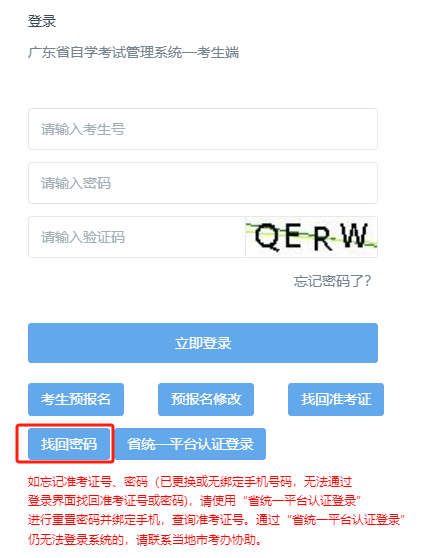Click the red notice line starting 仍无法登录系统的

click(145, 540)
